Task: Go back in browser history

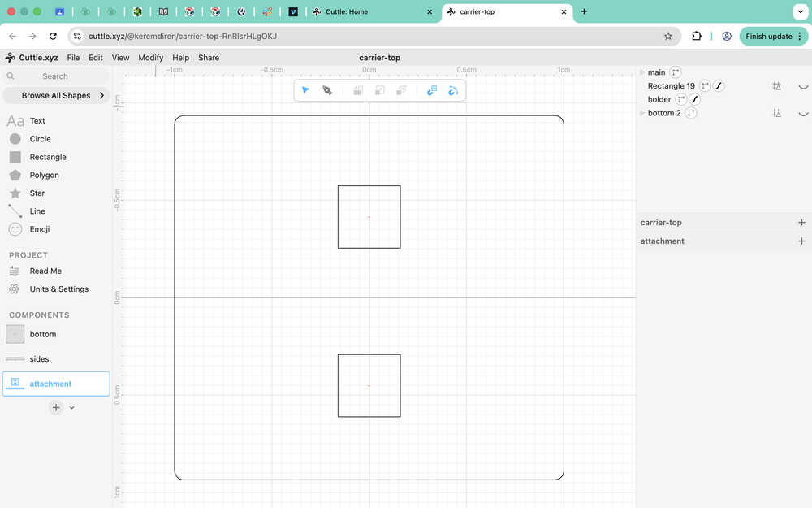Action: pos(12,36)
